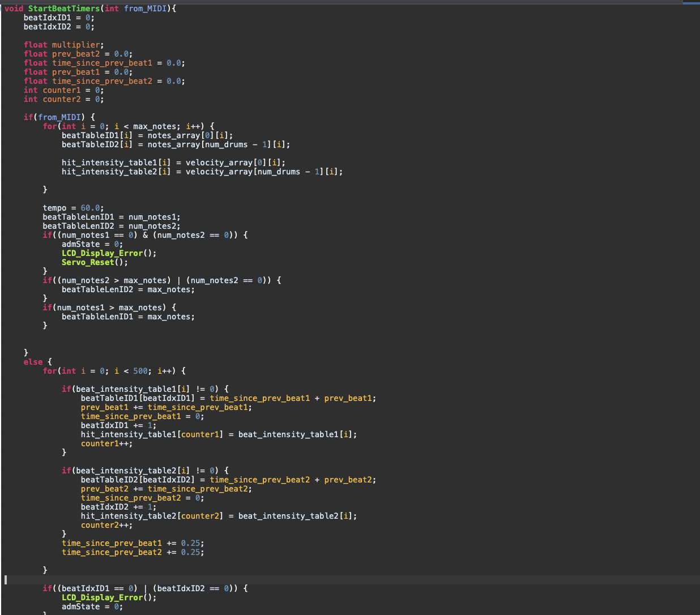The width and height of the screenshot is (700, 615).
Task: Click the int counter2 declaration line
Action: 63,99
